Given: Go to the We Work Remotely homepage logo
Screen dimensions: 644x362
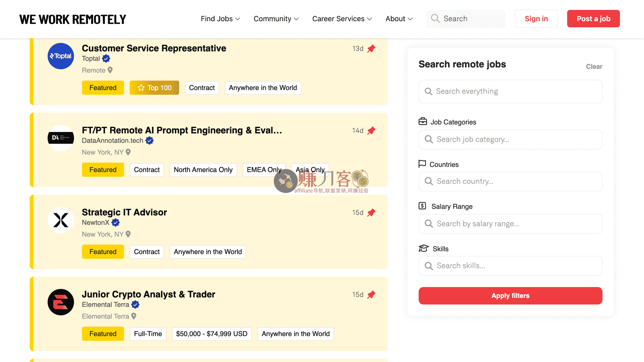Looking at the screenshot, I should [73, 19].
